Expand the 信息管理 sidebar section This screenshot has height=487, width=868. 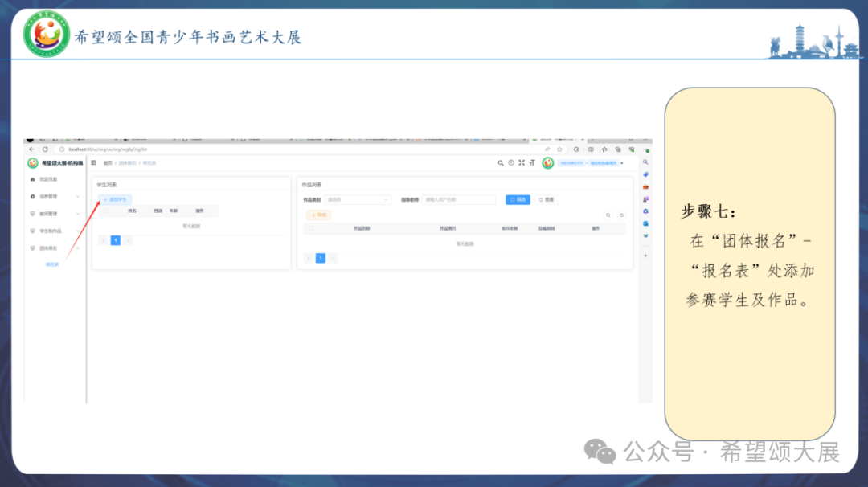click(x=48, y=197)
